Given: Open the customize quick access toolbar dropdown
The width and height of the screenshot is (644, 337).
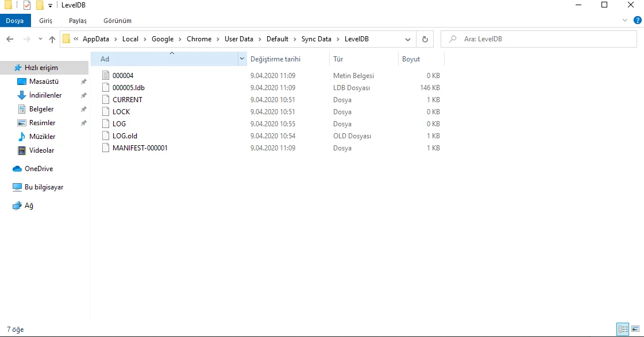Looking at the screenshot, I should 51,5.
